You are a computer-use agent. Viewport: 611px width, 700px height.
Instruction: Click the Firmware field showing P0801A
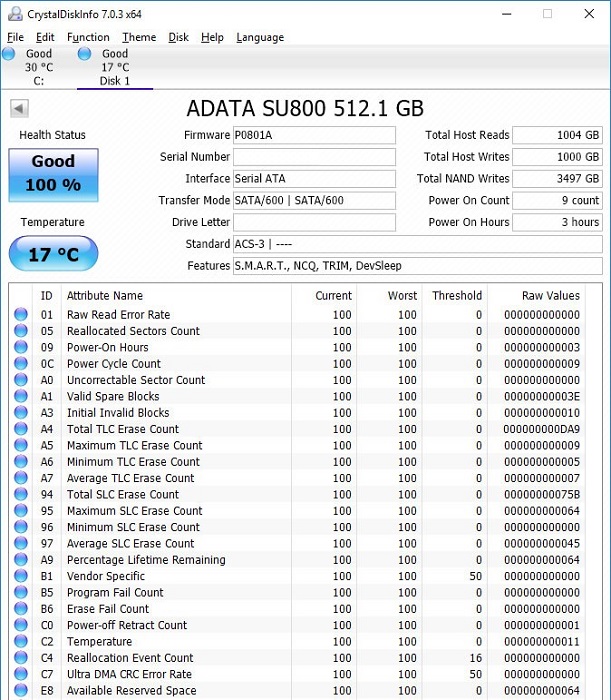[x=314, y=135]
